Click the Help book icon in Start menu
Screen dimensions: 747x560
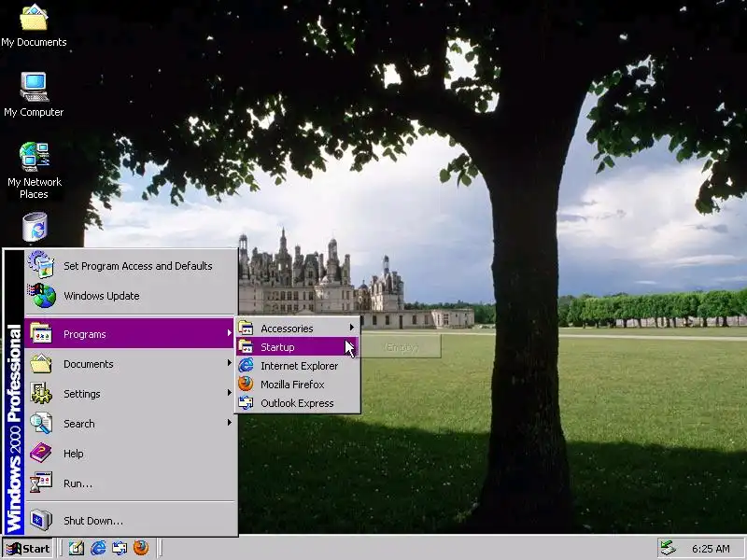41,453
